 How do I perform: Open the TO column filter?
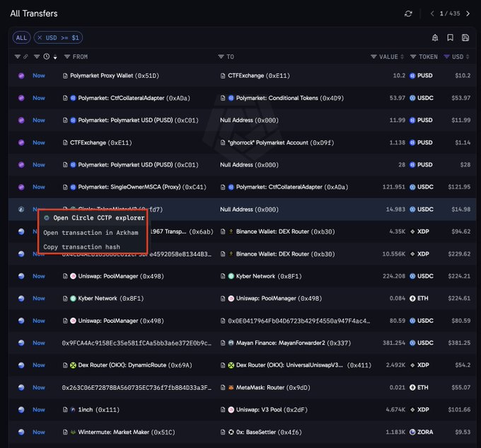221,57
